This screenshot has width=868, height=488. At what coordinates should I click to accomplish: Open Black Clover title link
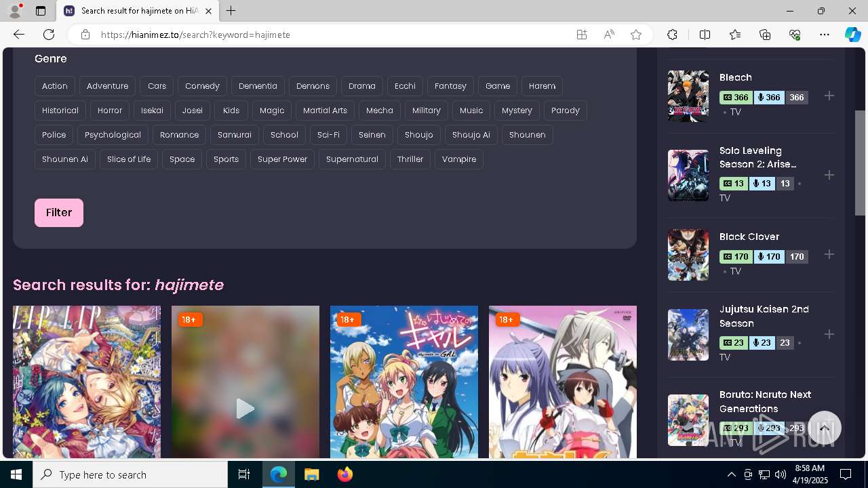click(749, 237)
